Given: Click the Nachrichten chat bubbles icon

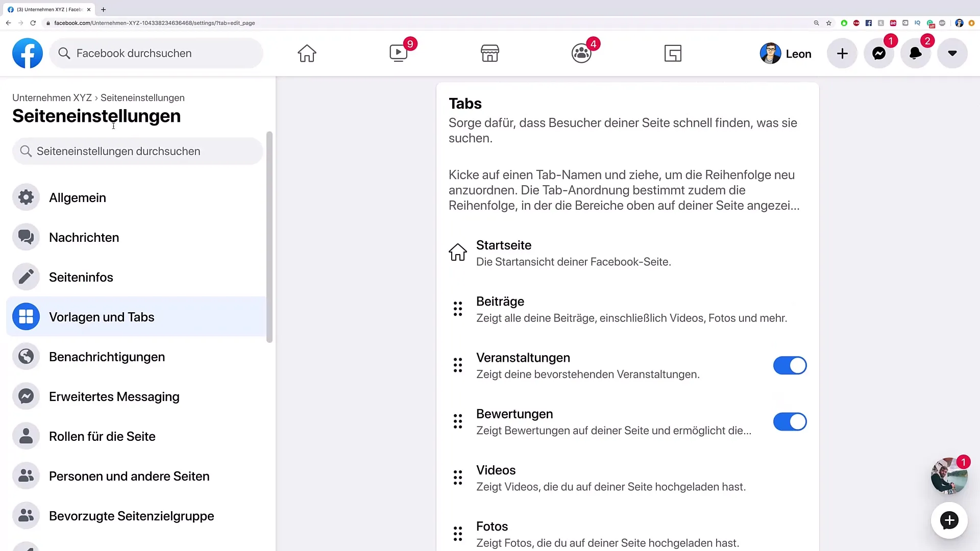Looking at the screenshot, I should coord(26,237).
